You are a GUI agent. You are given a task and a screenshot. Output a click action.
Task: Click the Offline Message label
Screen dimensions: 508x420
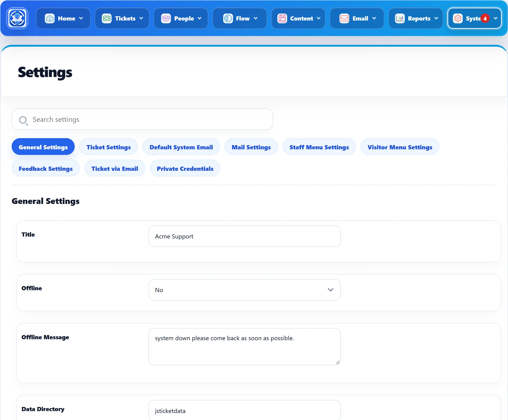45,337
